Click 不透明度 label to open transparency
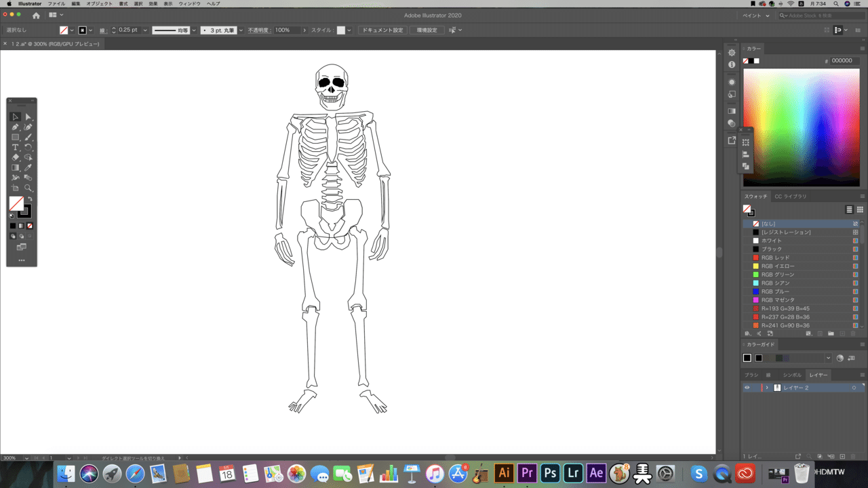Screen dimensions: 868x488 (259, 30)
